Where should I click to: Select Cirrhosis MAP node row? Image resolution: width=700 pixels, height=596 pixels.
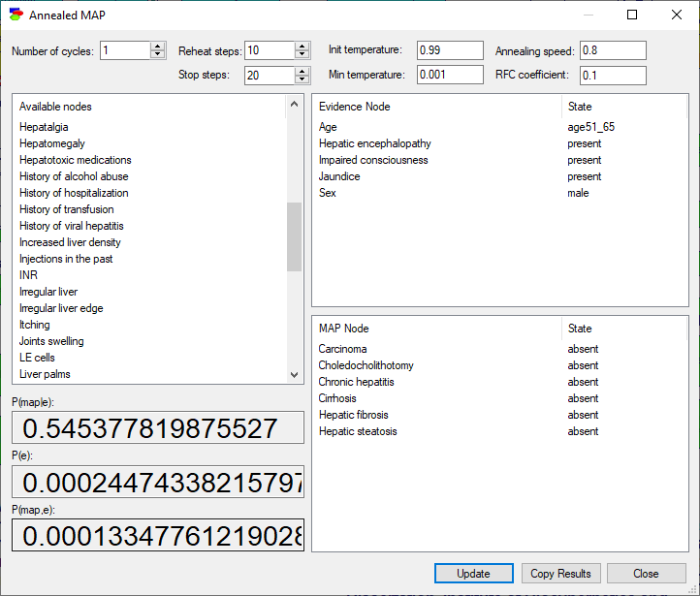click(x=500, y=399)
